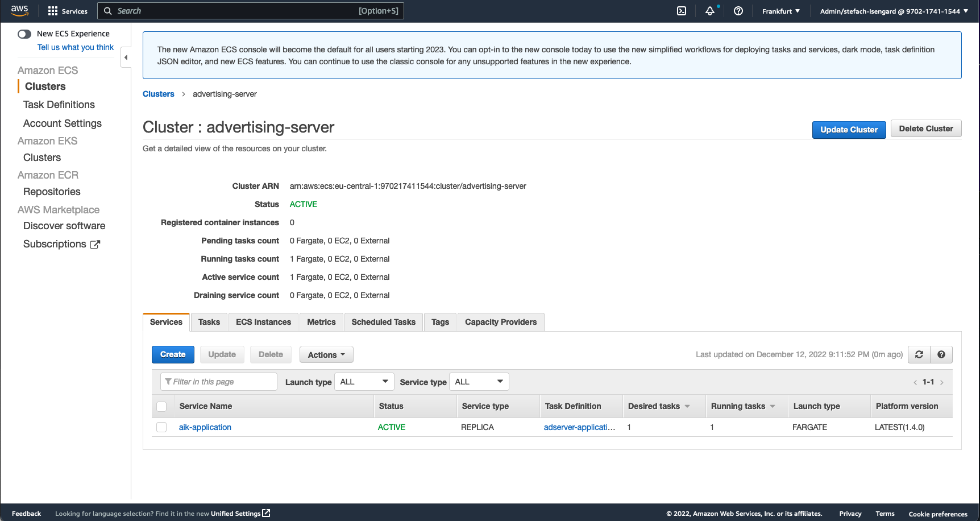Open the Admin account menu
The image size is (980, 521).
894,11
